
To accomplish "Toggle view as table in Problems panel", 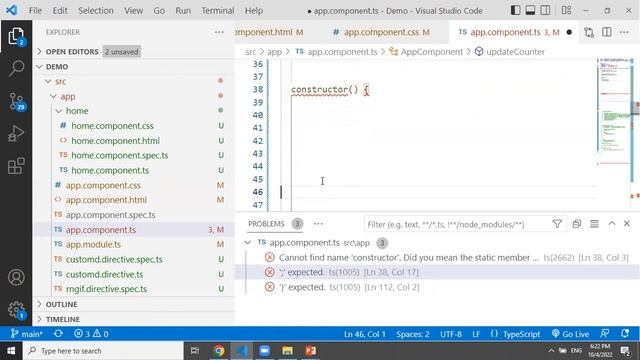I will tap(594, 224).
